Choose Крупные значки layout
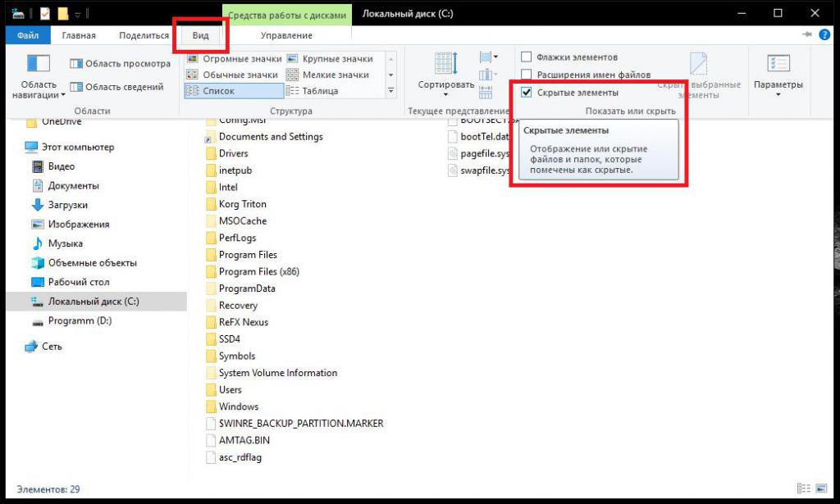840x504 pixels. point(330,59)
